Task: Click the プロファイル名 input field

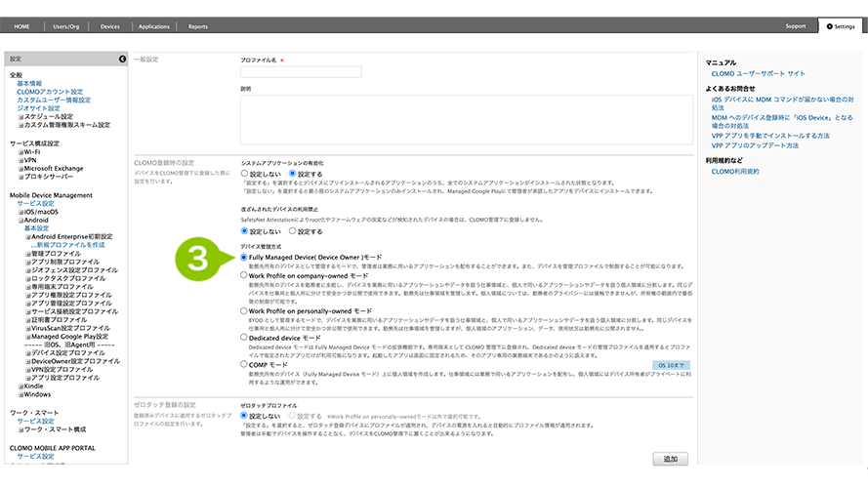Action: pyautogui.click(x=301, y=72)
